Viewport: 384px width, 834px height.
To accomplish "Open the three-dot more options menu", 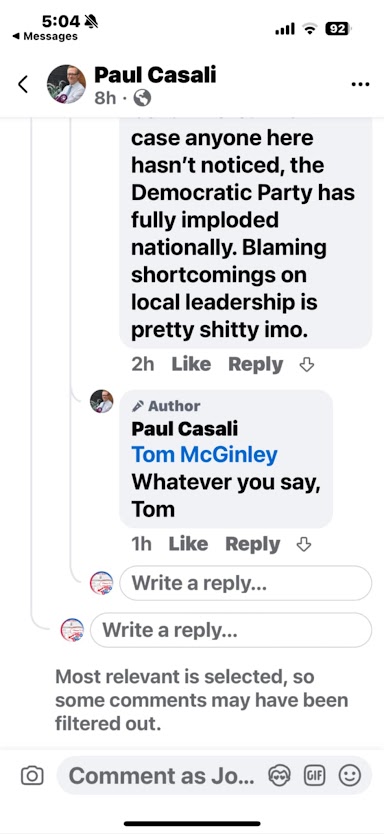I will pos(361,85).
